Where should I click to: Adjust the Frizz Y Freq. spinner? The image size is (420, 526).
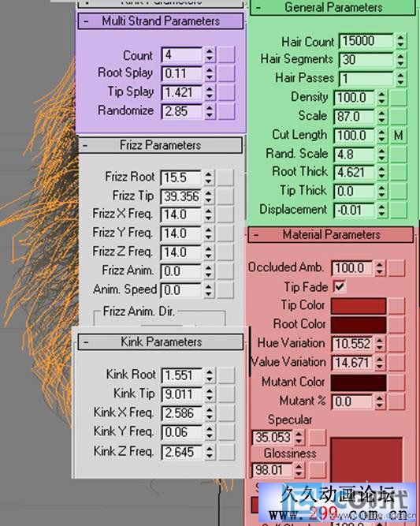click(x=209, y=233)
